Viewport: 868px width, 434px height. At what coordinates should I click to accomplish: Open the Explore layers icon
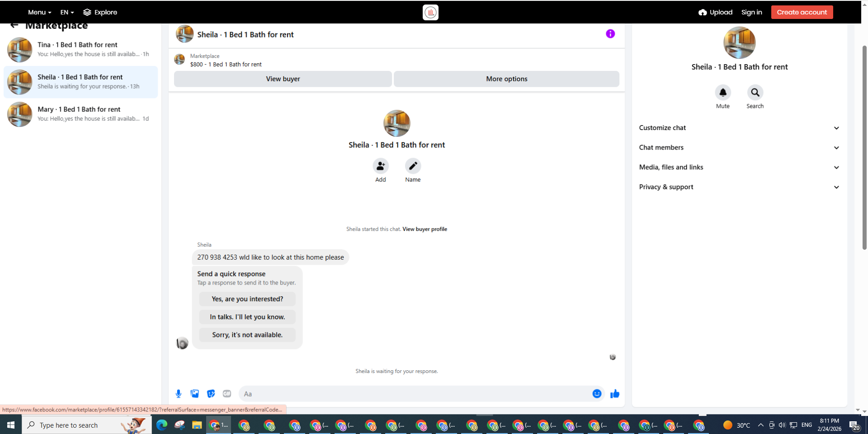(87, 12)
